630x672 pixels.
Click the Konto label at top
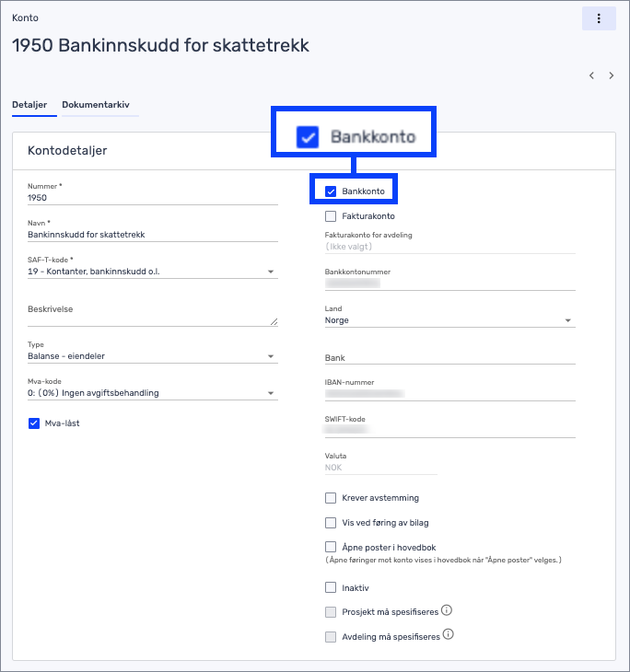tap(25, 18)
